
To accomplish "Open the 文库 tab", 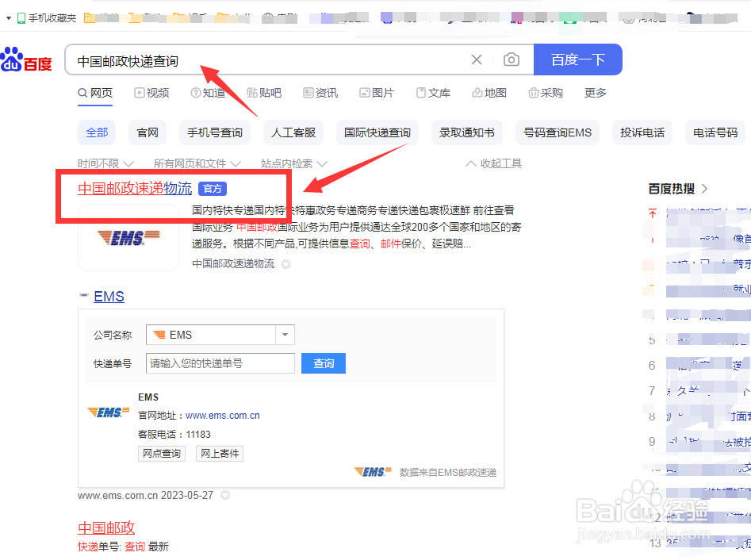I will click(433, 93).
